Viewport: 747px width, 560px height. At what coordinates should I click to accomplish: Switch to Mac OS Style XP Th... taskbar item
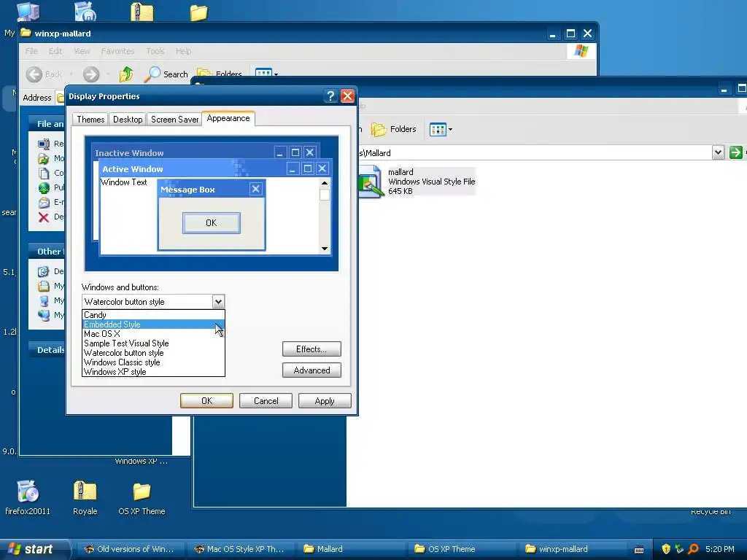pyautogui.click(x=239, y=549)
